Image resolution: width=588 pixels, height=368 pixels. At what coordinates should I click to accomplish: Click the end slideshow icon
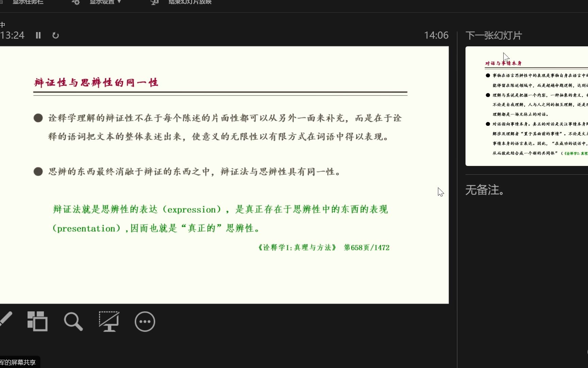155,2
